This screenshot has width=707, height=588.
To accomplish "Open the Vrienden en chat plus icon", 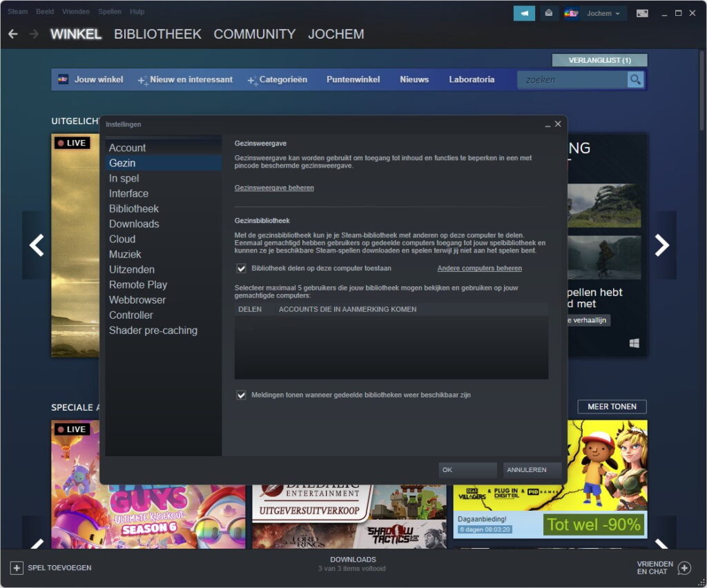I will [x=684, y=568].
